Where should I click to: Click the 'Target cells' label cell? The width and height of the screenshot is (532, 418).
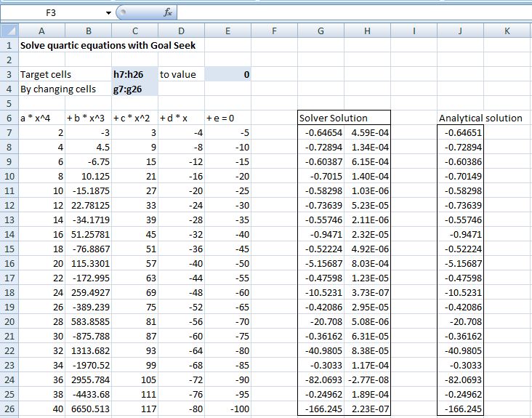tap(41, 74)
